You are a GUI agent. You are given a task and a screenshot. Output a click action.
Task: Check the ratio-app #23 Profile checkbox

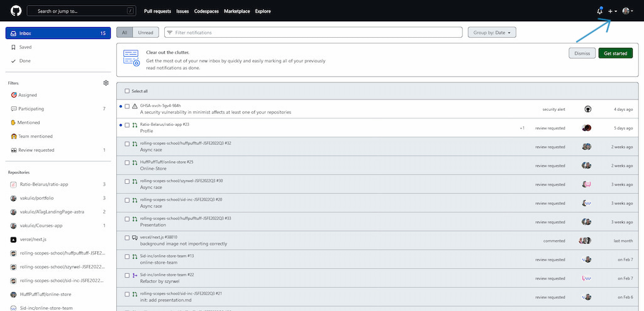[x=127, y=125]
